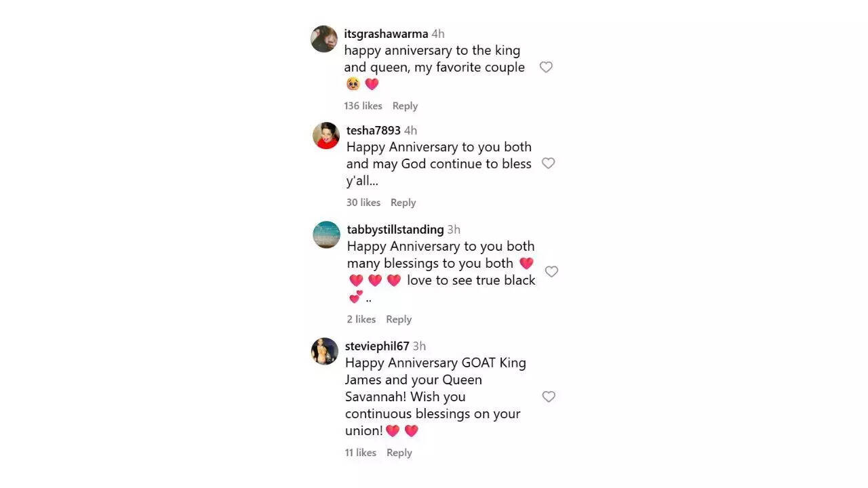Show who gave 30 likes
Screen dimensions: 868x488
pyautogui.click(x=363, y=203)
